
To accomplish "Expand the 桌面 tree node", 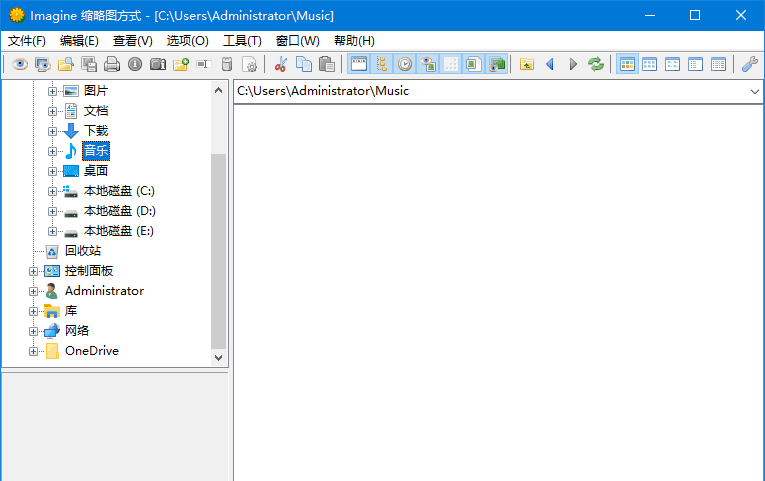I will tap(52, 171).
